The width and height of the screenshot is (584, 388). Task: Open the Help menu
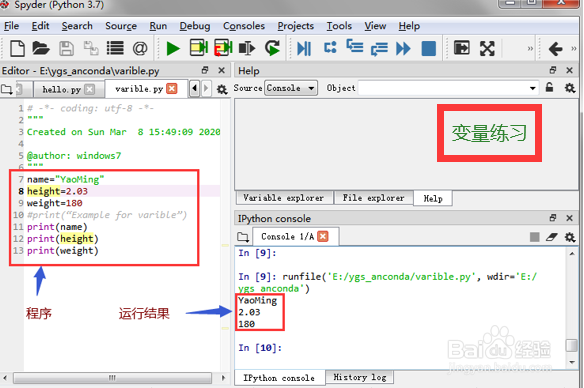(409, 26)
